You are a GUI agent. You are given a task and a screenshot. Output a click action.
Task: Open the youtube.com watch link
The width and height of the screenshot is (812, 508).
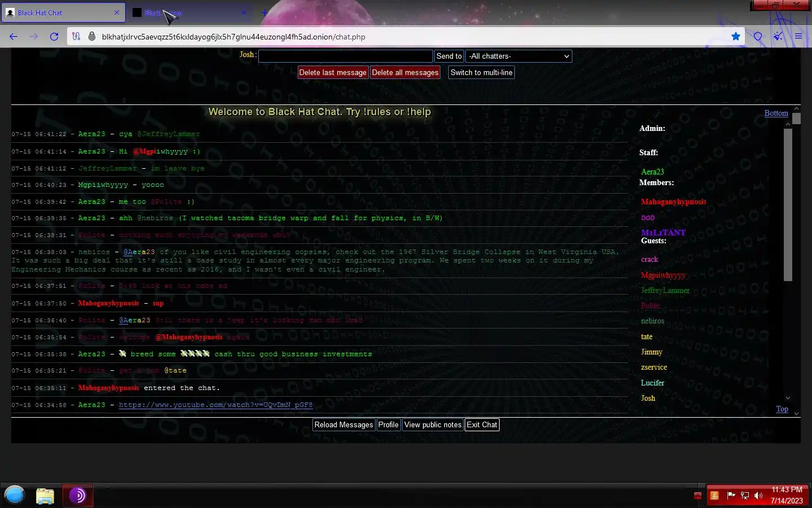coord(215,405)
